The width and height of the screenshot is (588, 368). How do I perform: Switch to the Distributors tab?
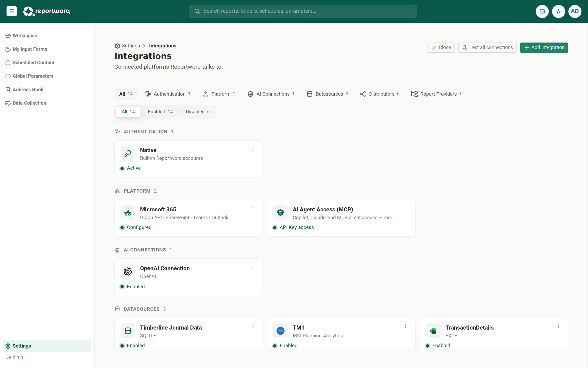[x=380, y=94]
